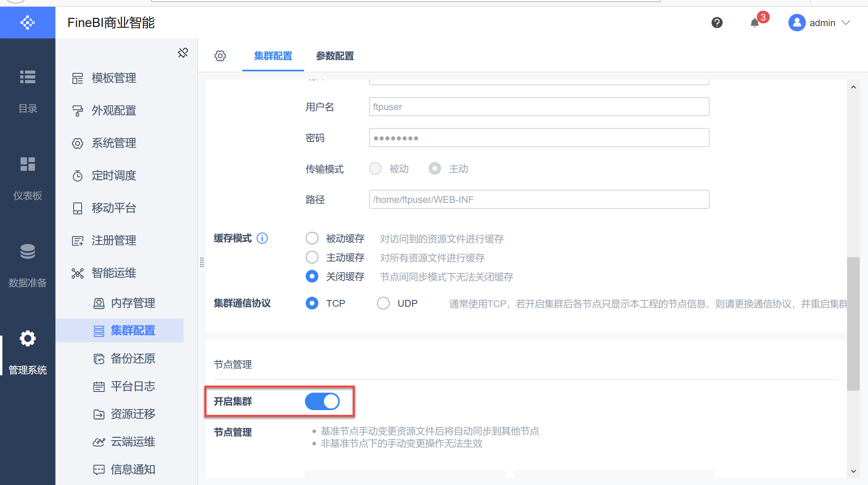This screenshot has width=868, height=485.
Task: Click the cache mode info icon
Action: (262, 238)
